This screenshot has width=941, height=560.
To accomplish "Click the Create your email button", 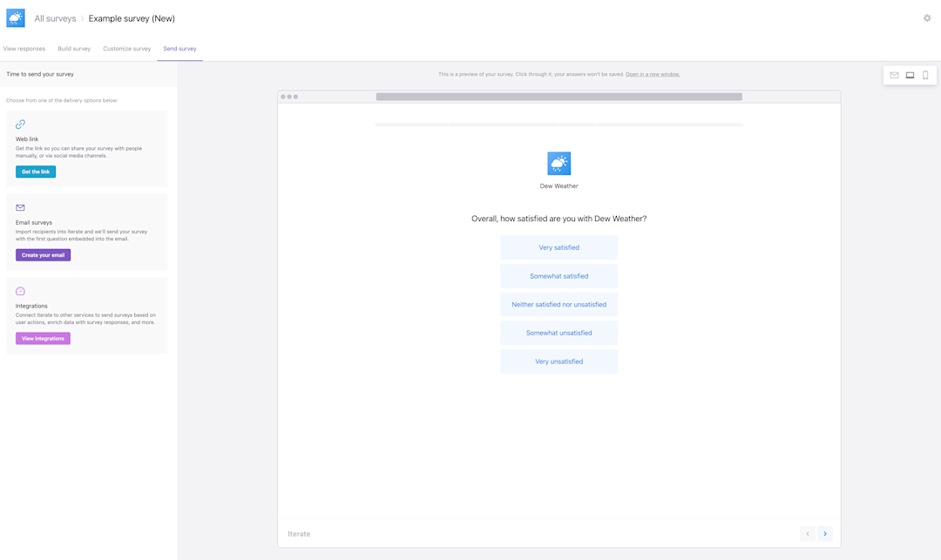I will pyautogui.click(x=43, y=253).
